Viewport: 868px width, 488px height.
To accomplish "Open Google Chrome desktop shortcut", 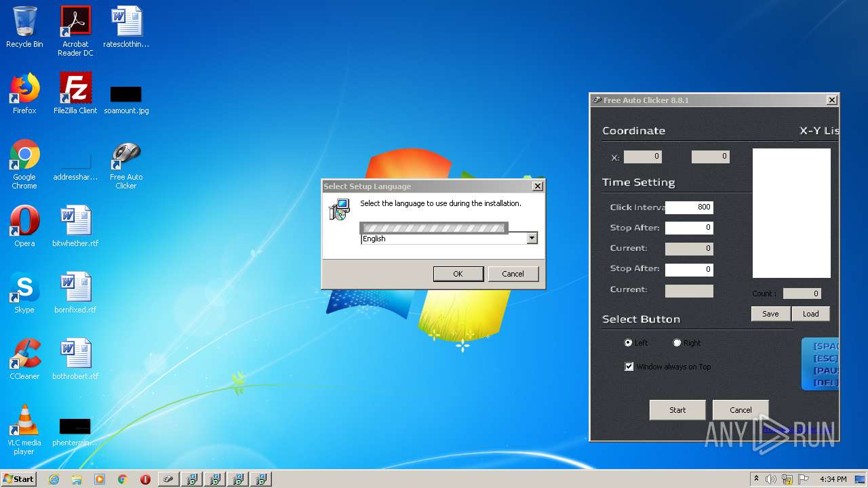I will 24,164.
